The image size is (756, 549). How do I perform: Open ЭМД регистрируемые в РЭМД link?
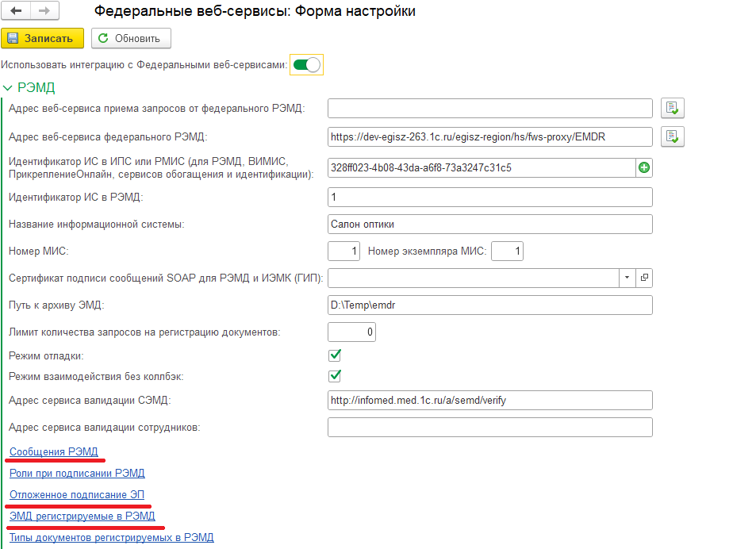pos(83,516)
